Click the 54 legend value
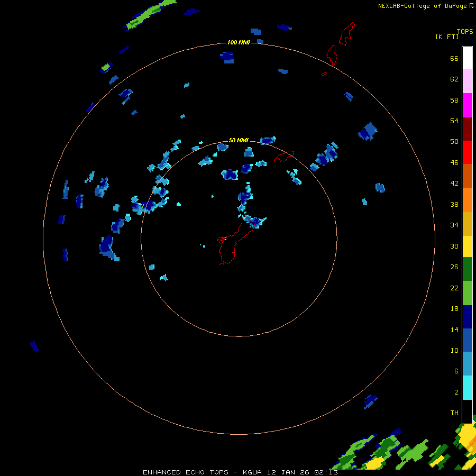 click(454, 121)
